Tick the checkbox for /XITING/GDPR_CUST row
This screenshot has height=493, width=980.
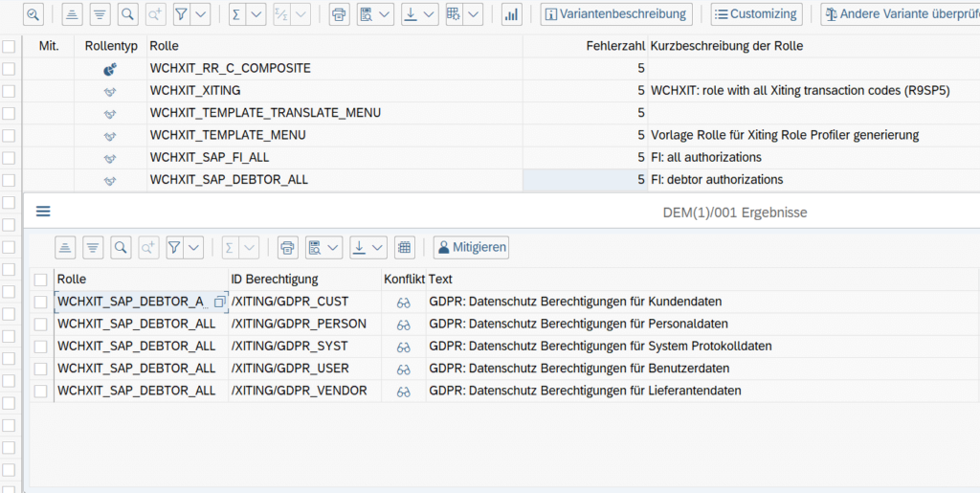coord(40,303)
